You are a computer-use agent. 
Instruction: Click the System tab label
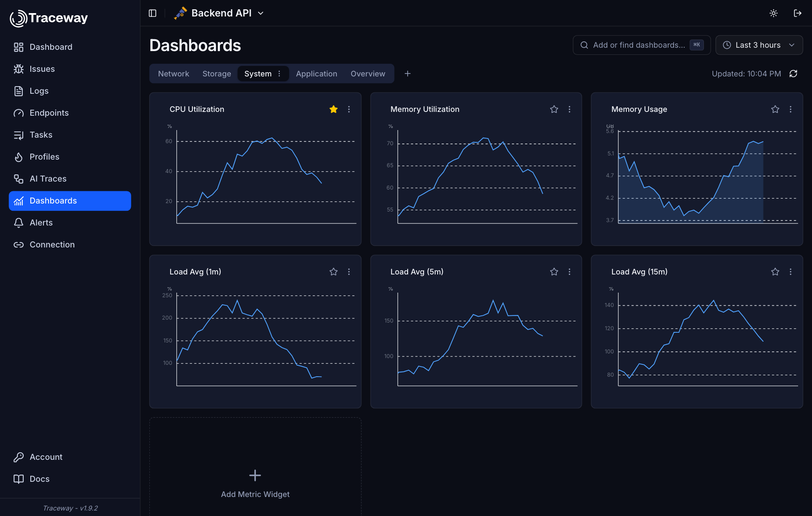[x=258, y=73]
